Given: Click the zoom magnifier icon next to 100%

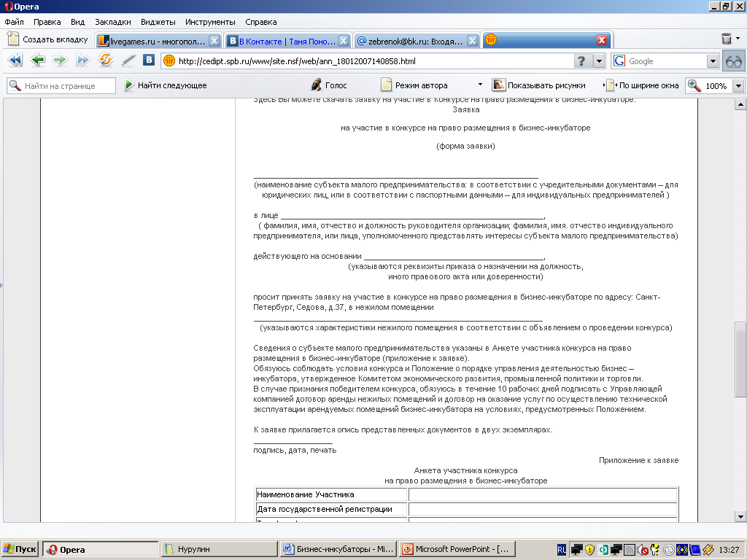Looking at the screenshot, I should pyautogui.click(x=694, y=86).
